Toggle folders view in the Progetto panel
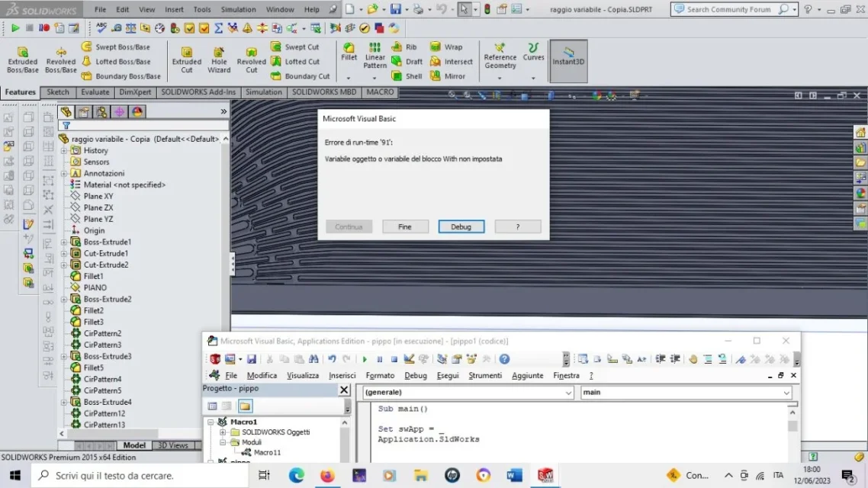The height and width of the screenshot is (488, 868). pyautogui.click(x=246, y=406)
